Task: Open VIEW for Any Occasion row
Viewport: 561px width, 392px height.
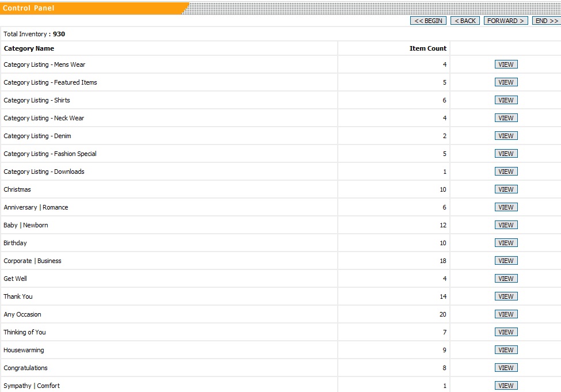Action: pyautogui.click(x=506, y=314)
